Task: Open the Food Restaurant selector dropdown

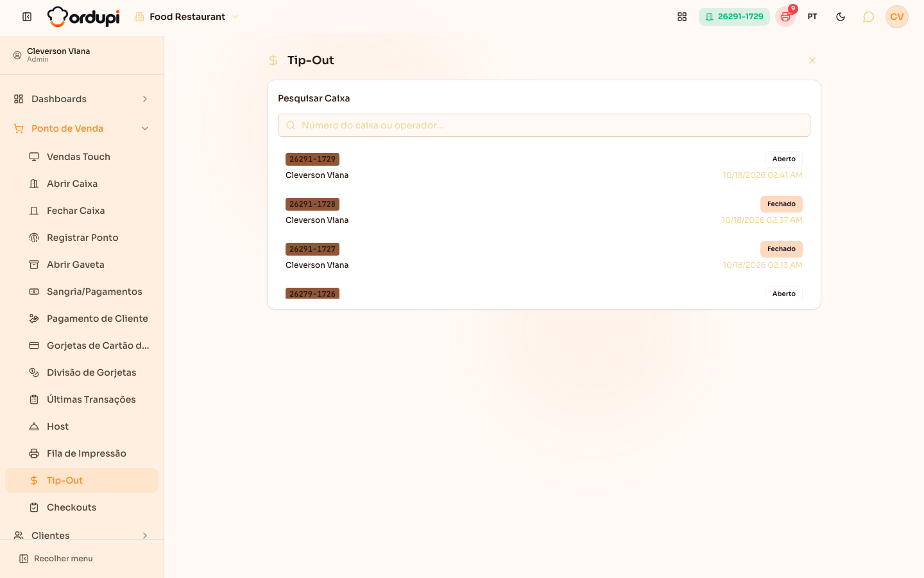Action: point(186,17)
